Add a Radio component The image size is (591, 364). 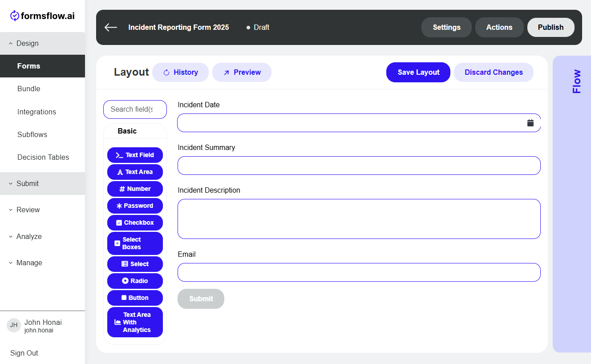[135, 281]
